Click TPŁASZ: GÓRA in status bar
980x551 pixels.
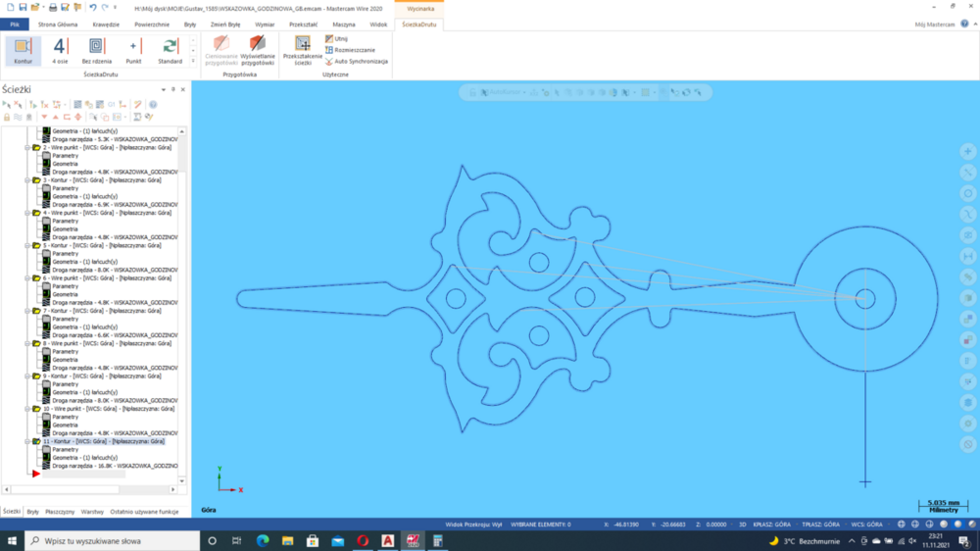pos(820,525)
